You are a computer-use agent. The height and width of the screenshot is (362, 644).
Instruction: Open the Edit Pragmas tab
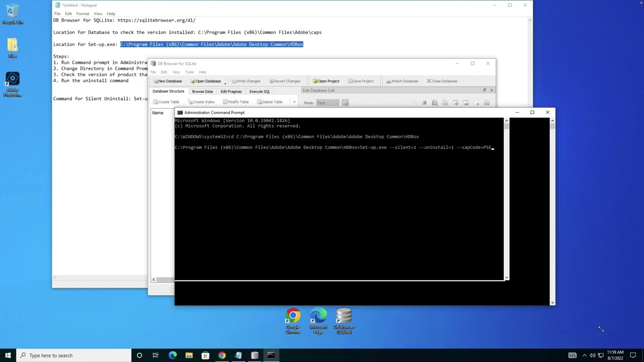(231, 92)
